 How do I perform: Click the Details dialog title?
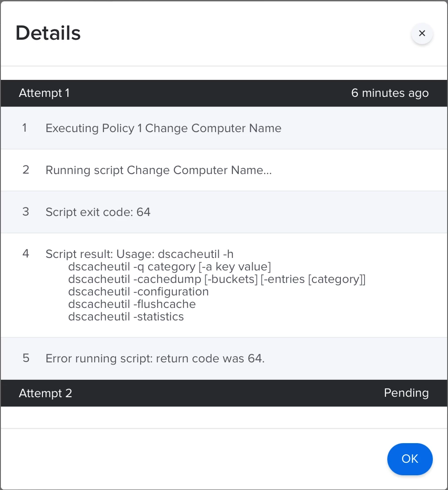pos(48,33)
